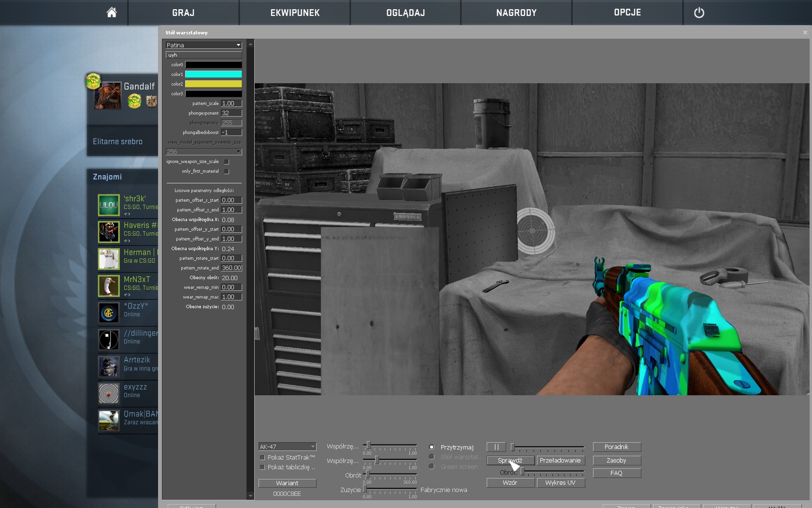Enable Pokaż StatTrak checkbox
812x508 pixels.
click(262, 457)
